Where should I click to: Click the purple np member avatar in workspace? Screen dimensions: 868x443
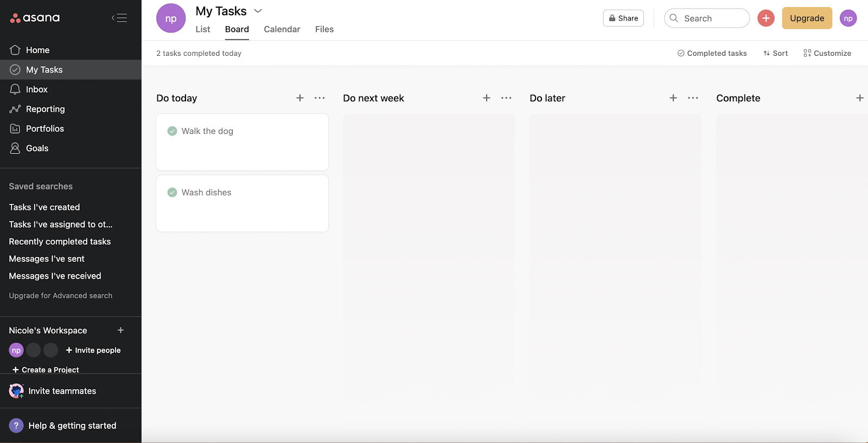click(16, 350)
